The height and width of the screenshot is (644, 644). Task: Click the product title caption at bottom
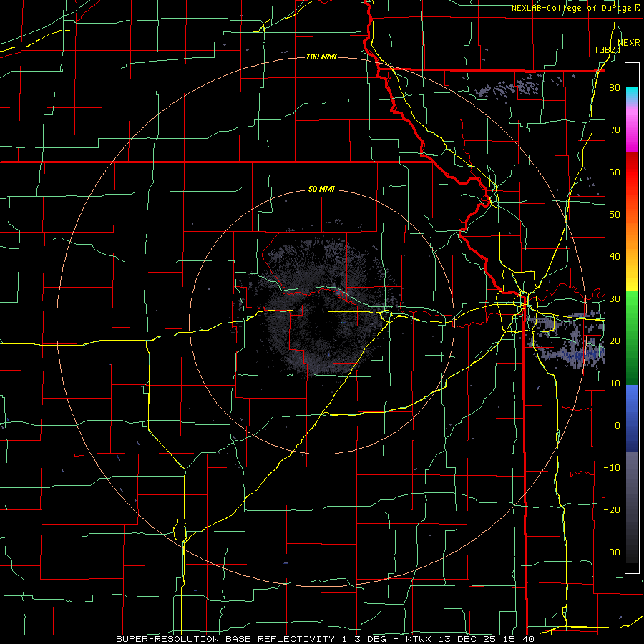pyautogui.click(x=325, y=639)
